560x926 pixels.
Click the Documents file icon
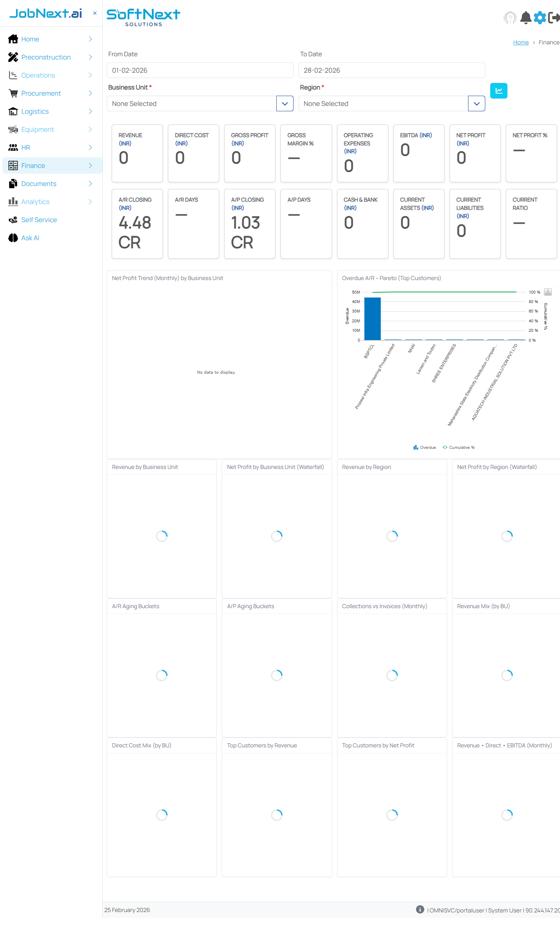(x=13, y=184)
